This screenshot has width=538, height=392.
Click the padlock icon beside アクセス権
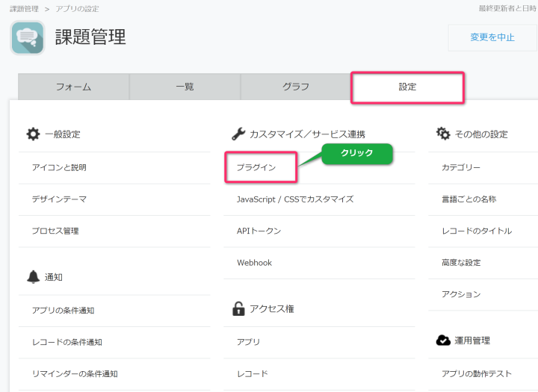click(238, 308)
